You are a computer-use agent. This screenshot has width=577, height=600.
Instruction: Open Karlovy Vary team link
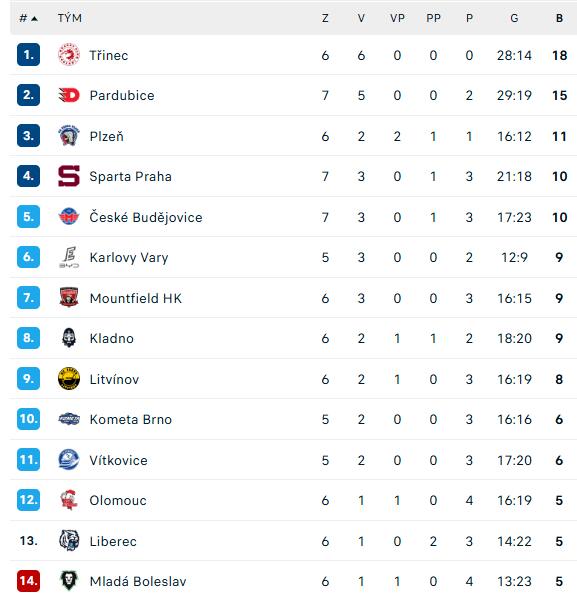[129, 258]
